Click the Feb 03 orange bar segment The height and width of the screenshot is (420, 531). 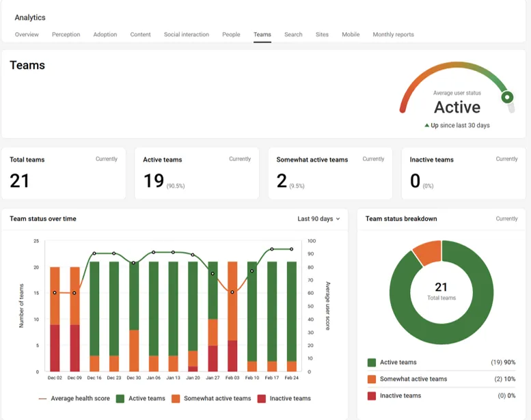[232, 301]
